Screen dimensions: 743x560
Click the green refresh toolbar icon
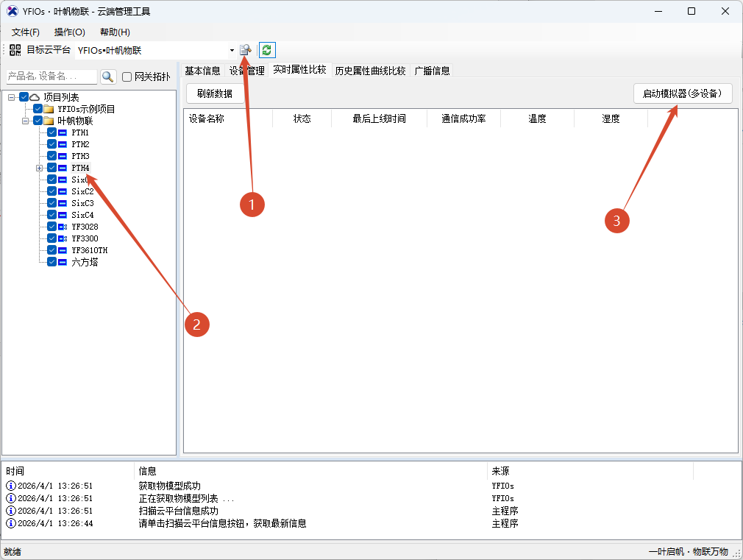coord(267,50)
